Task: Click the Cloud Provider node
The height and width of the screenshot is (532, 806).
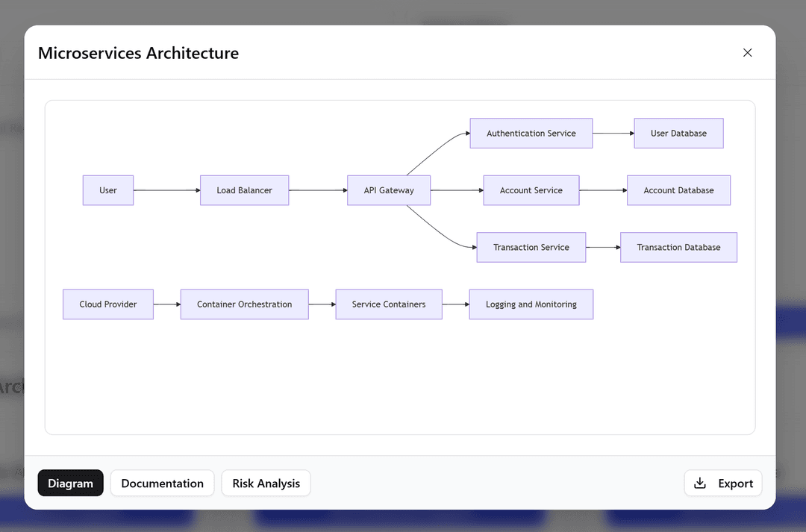Action: pyautogui.click(x=107, y=304)
